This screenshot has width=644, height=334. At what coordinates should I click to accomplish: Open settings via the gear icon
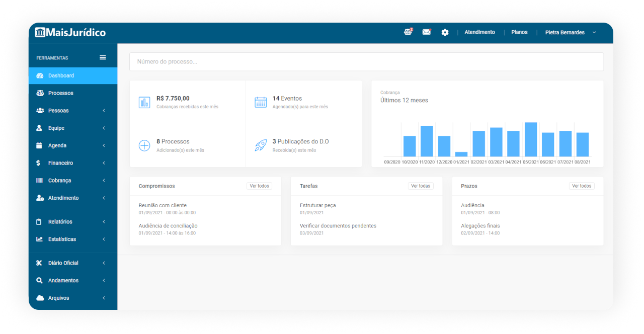click(x=445, y=32)
